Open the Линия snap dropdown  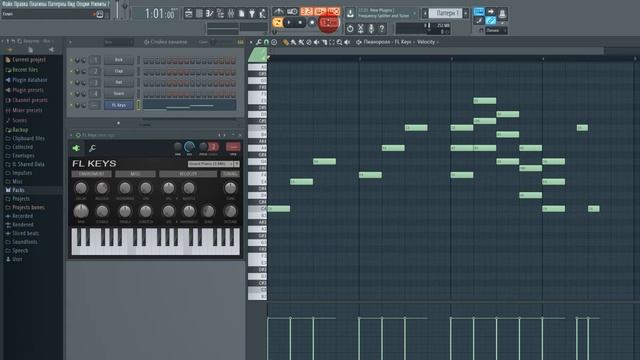tap(496, 30)
